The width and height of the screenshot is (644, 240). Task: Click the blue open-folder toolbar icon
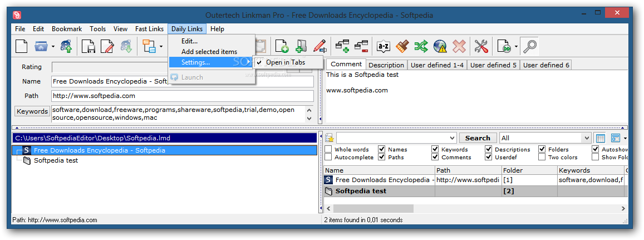click(41, 46)
